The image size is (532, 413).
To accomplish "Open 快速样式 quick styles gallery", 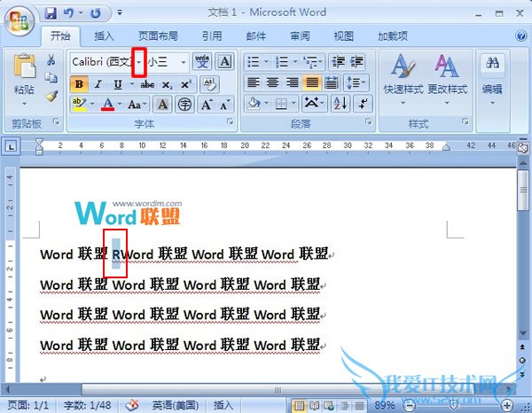I will (403, 79).
